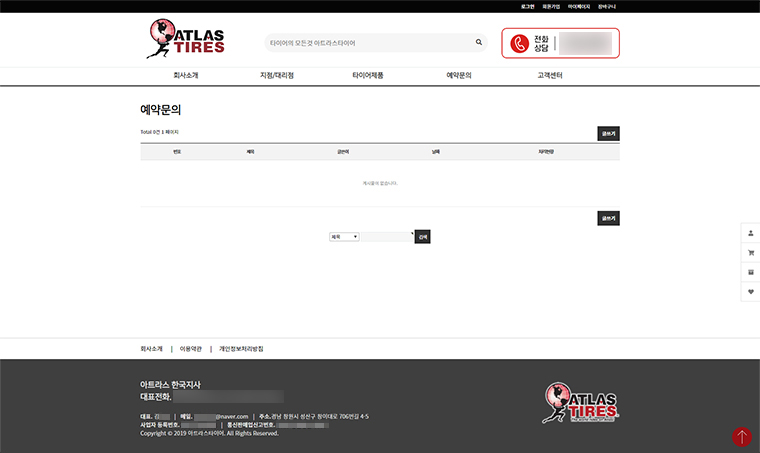Open the user profile icon in side panel

[x=751, y=232]
